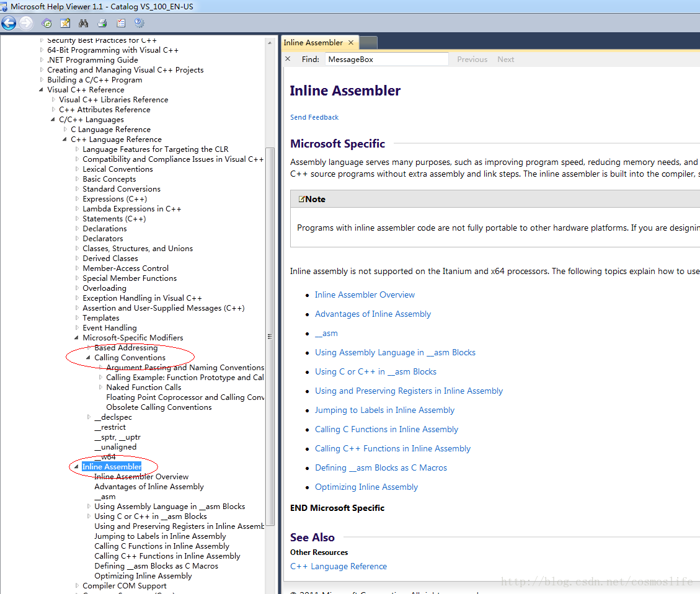Screen dimensions: 700x594
Task: Expand Compiler COM Support node
Action: click(77, 585)
